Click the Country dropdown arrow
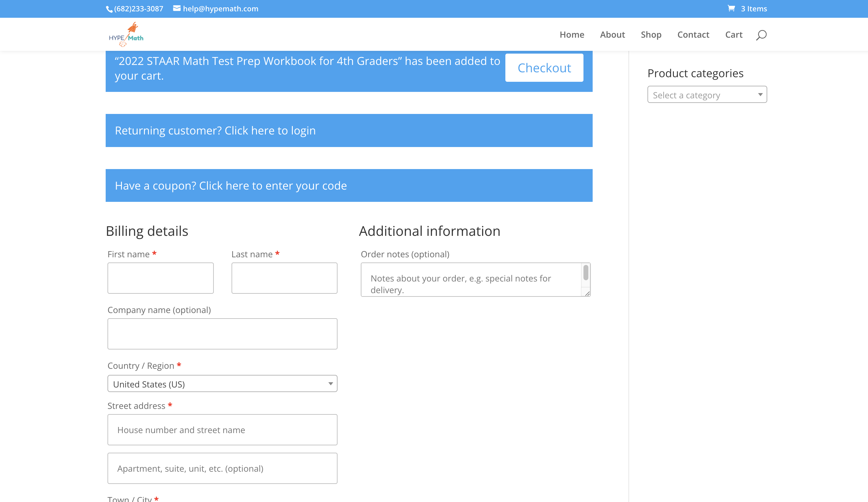The height and width of the screenshot is (502, 868). (330, 384)
